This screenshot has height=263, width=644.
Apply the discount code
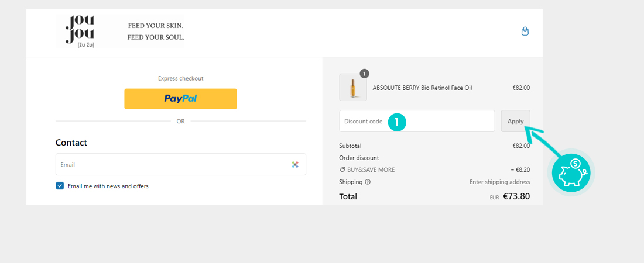(515, 121)
